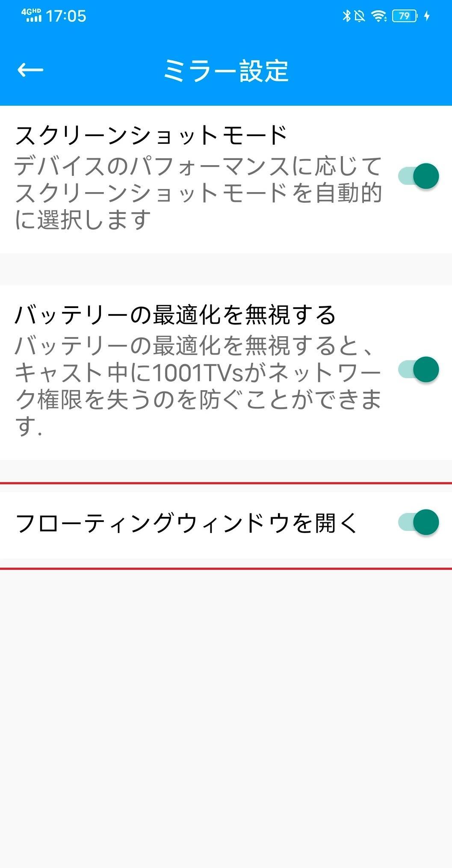Screen dimensions: 452x868
Task: Tap the 4G HD signal bars icon
Action: click(31, 15)
